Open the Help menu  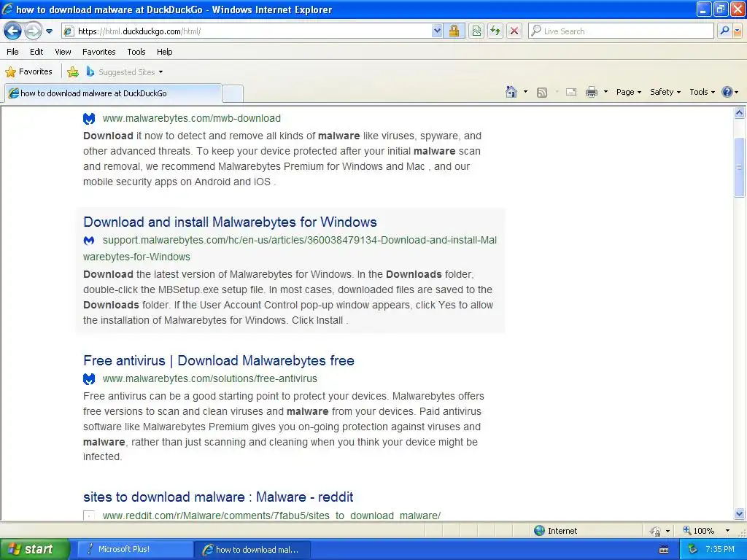[x=164, y=52]
